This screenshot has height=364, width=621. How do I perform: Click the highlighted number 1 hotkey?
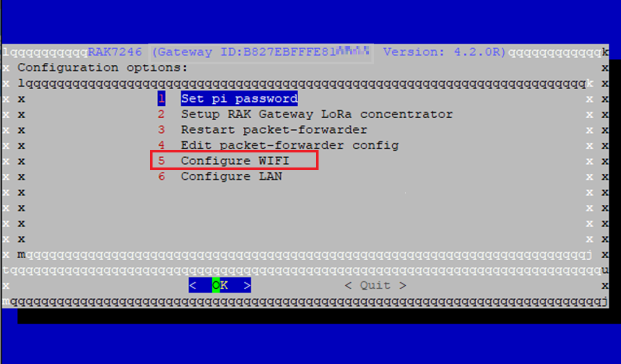pos(161,99)
